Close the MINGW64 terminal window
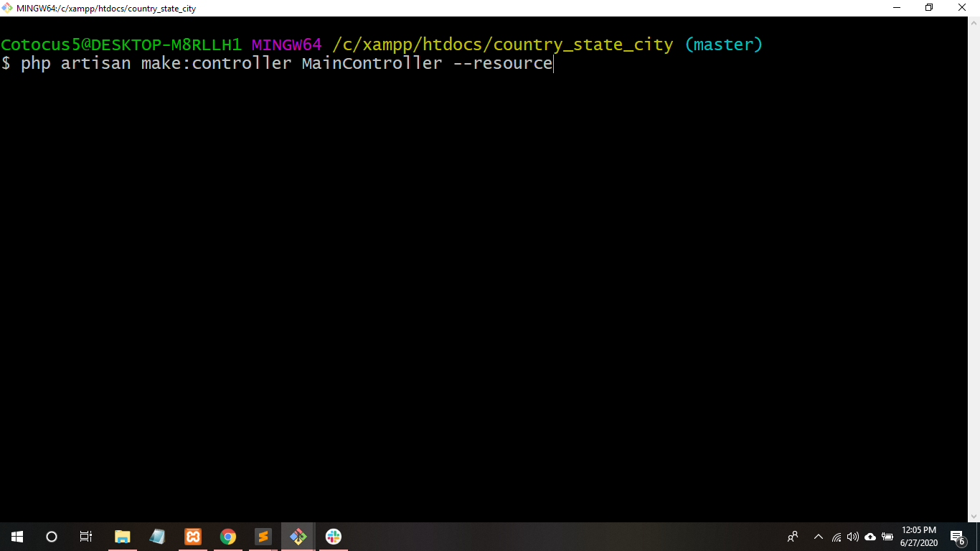The height and width of the screenshot is (551, 980). pyautogui.click(x=963, y=8)
